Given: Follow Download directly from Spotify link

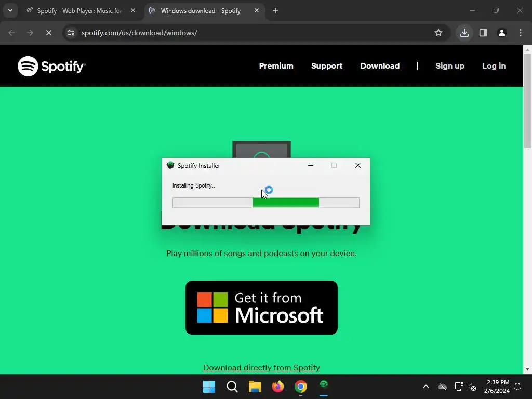Looking at the screenshot, I should pyautogui.click(x=262, y=367).
